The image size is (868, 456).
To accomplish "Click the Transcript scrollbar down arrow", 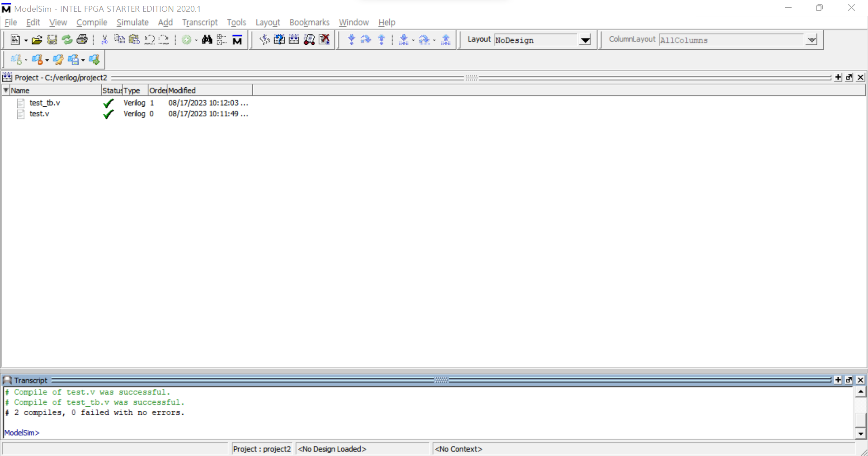I will [x=860, y=433].
